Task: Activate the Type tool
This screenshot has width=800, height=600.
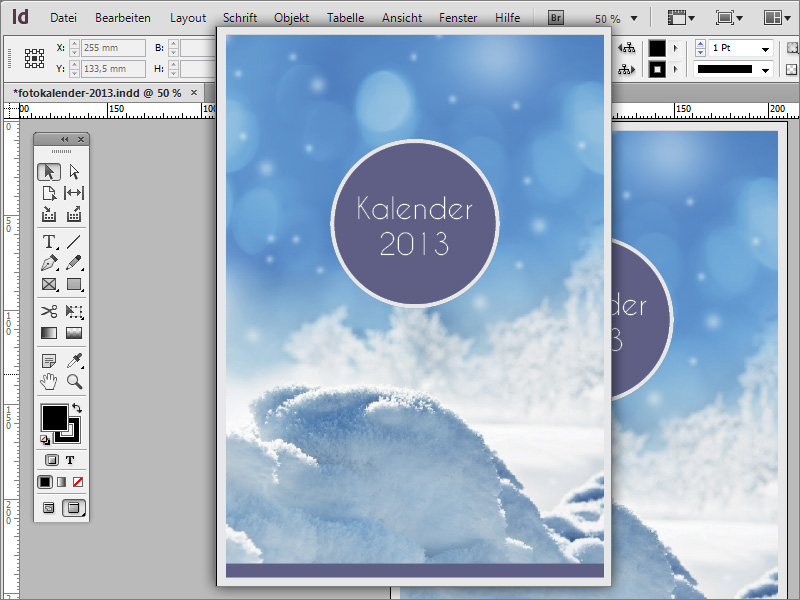Action: 48,241
